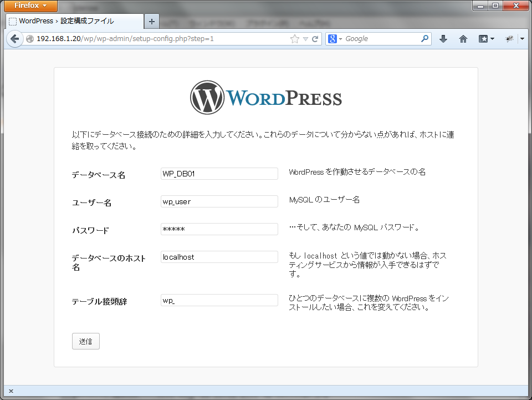Bookmark this page with the star icon
532x400 pixels.
[295, 39]
